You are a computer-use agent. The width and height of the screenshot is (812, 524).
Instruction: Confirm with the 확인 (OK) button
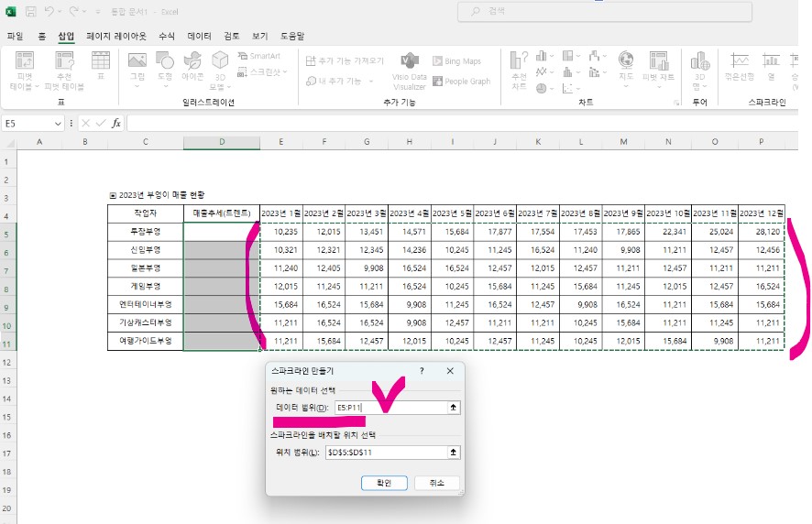click(384, 483)
